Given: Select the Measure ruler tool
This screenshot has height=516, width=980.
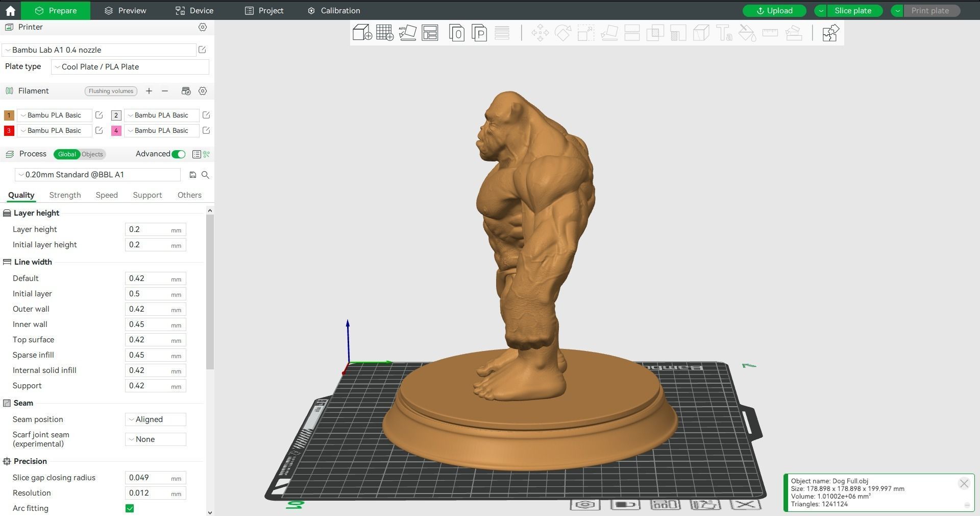Looking at the screenshot, I should coord(770,33).
